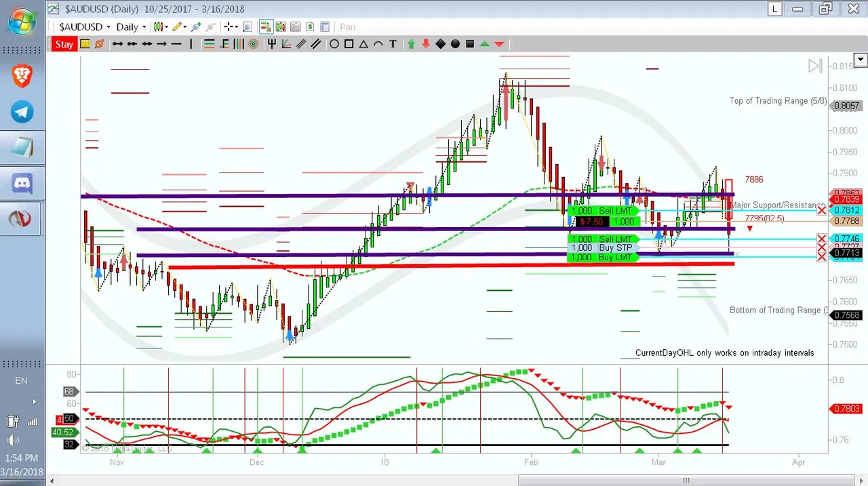Click the L link button in title bar
This screenshot has width=868, height=486.
coord(775,9)
